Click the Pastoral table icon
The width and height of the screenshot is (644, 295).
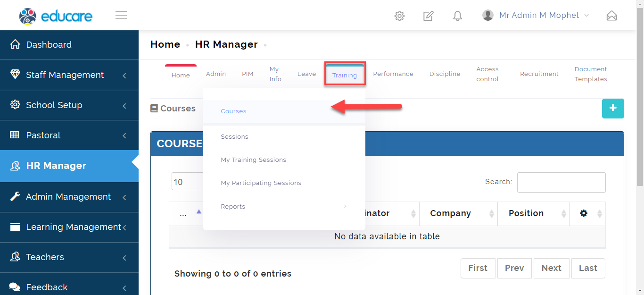pyautogui.click(x=15, y=135)
